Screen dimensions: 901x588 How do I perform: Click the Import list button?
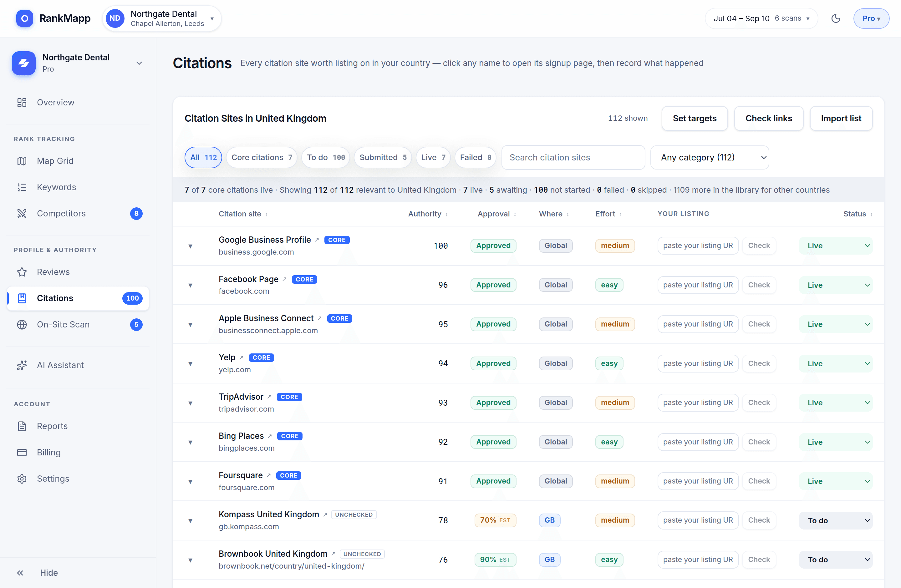pos(841,119)
